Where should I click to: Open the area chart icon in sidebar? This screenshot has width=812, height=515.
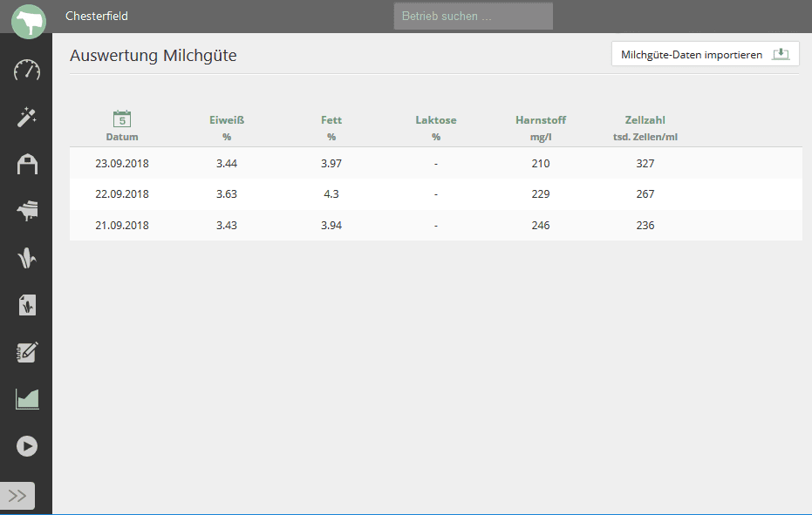coord(27,399)
